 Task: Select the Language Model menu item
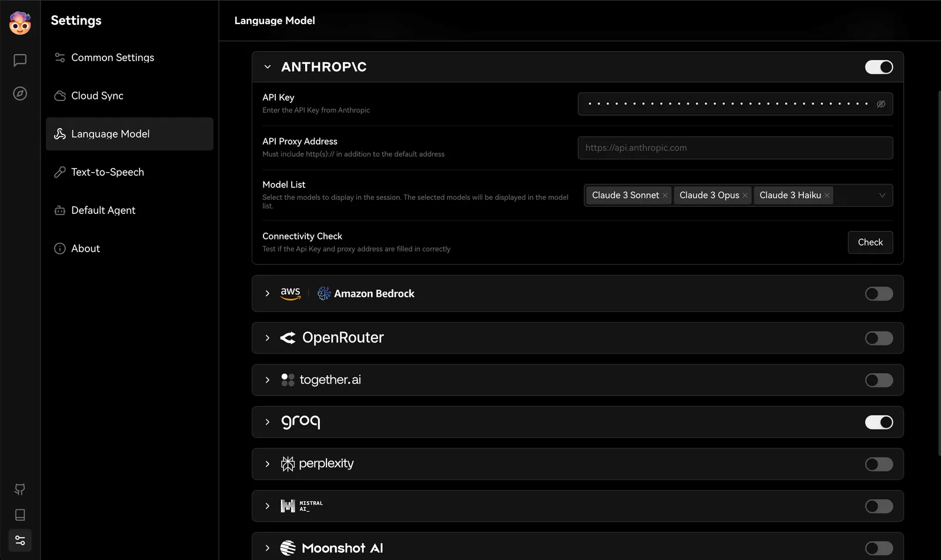(129, 134)
